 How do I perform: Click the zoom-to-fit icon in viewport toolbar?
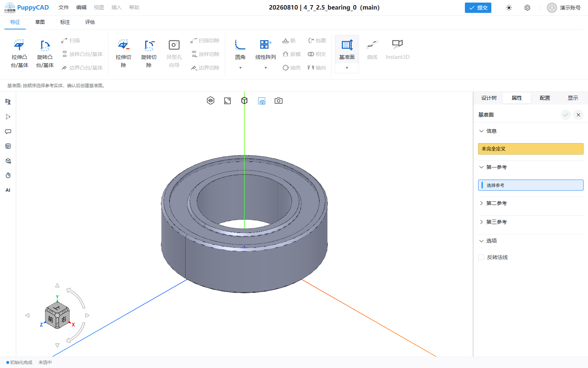227,101
